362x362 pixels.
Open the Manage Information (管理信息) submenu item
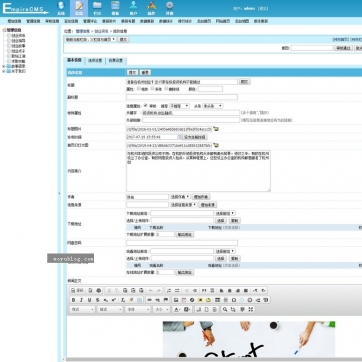tap(33, 21)
